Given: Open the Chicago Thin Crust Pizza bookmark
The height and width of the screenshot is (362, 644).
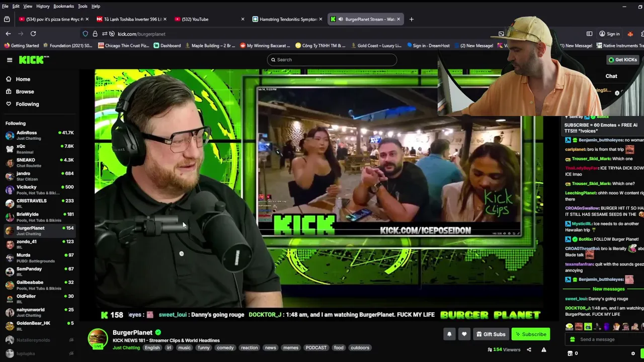Looking at the screenshot, I should pos(124,46).
